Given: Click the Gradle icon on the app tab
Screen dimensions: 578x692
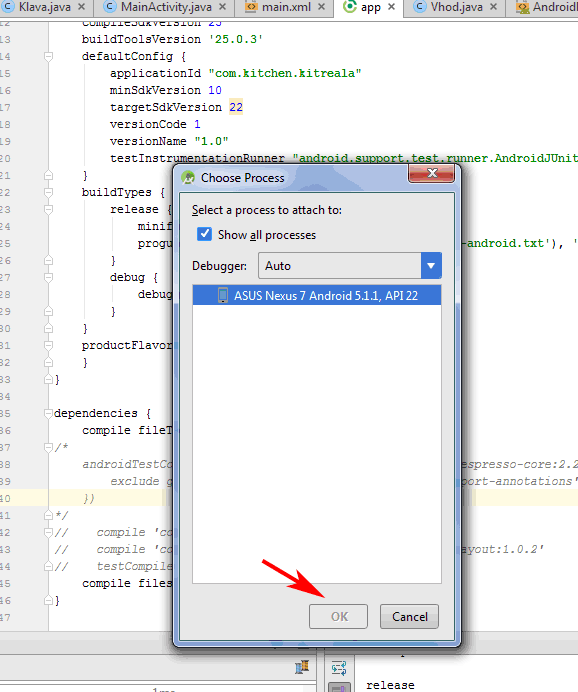Looking at the screenshot, I should click(x=349, y=6).
